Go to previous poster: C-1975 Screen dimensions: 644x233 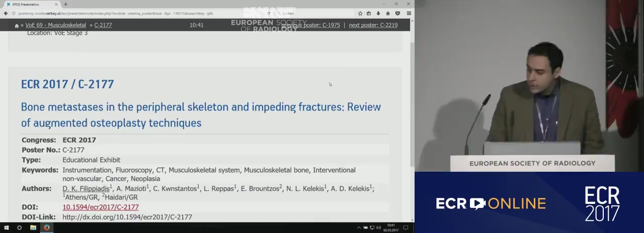(310, 25)
